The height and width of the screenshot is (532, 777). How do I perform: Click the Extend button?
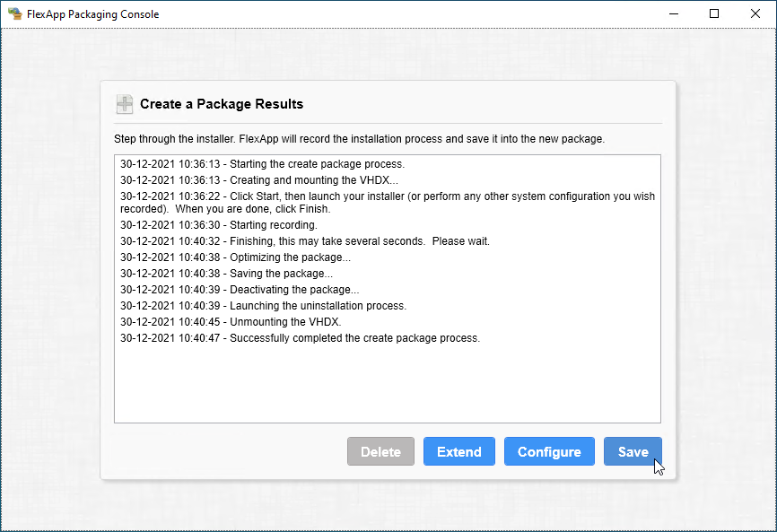[x=458, y=452]
